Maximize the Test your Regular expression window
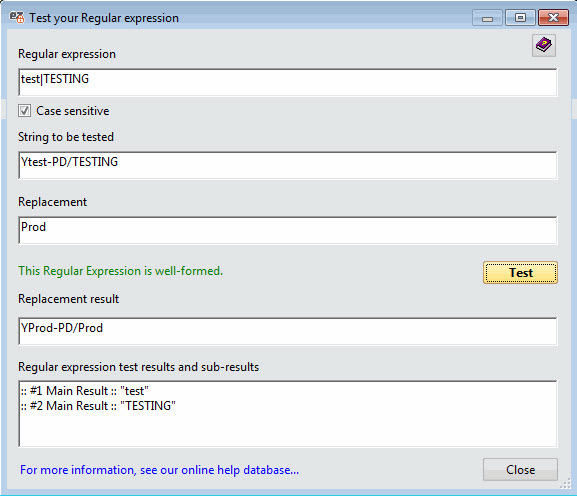Image resolution: width=577 pixels, height=496 pixels. click(x=520, y=18)
